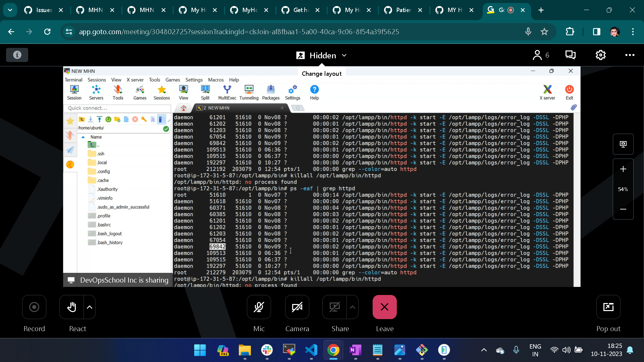Open Chrome extensions puzzle icon
Screen dimensions: 644x362
click(x=570, y=32)
